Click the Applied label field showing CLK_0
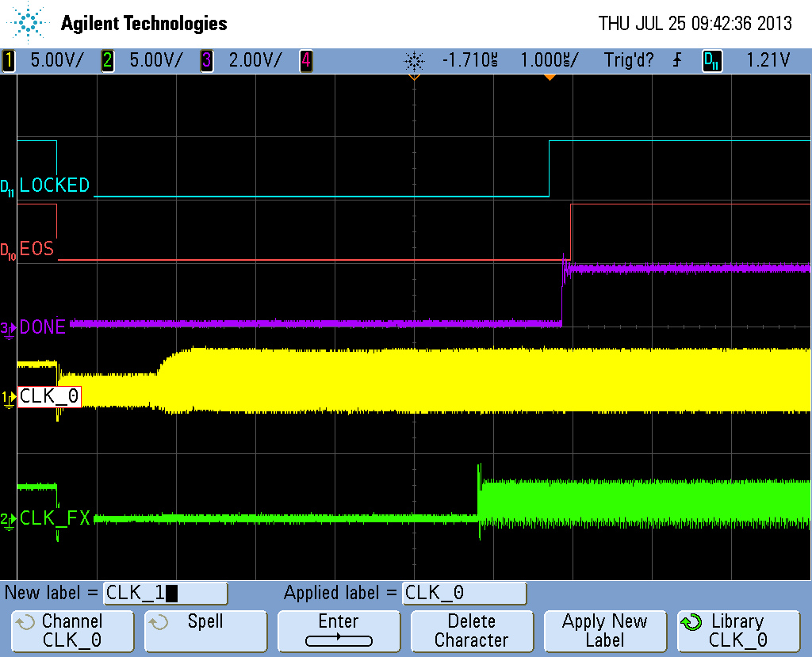Image resolution: width=812 pixels, height=657 pixels. tap(464, 593)
